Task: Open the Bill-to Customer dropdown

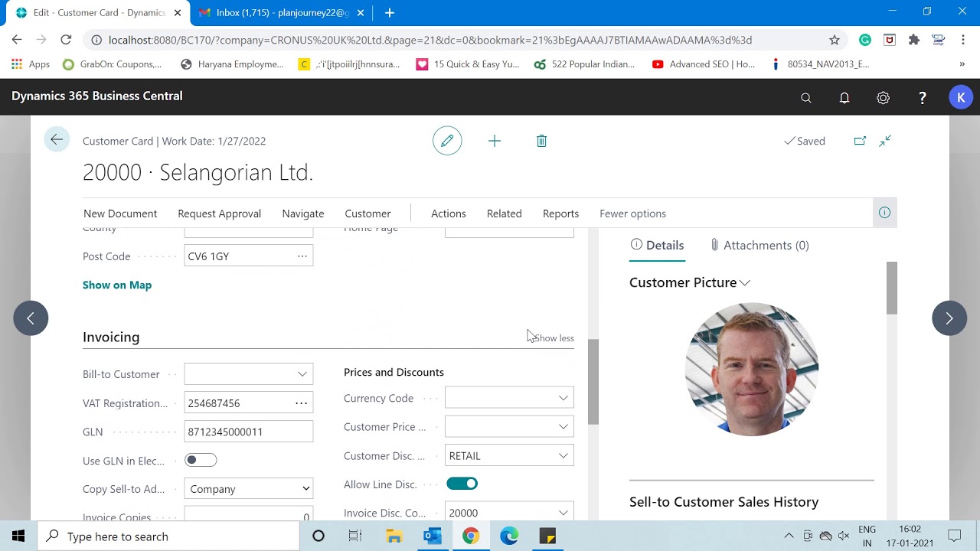Action: click(x=302, y=374)
